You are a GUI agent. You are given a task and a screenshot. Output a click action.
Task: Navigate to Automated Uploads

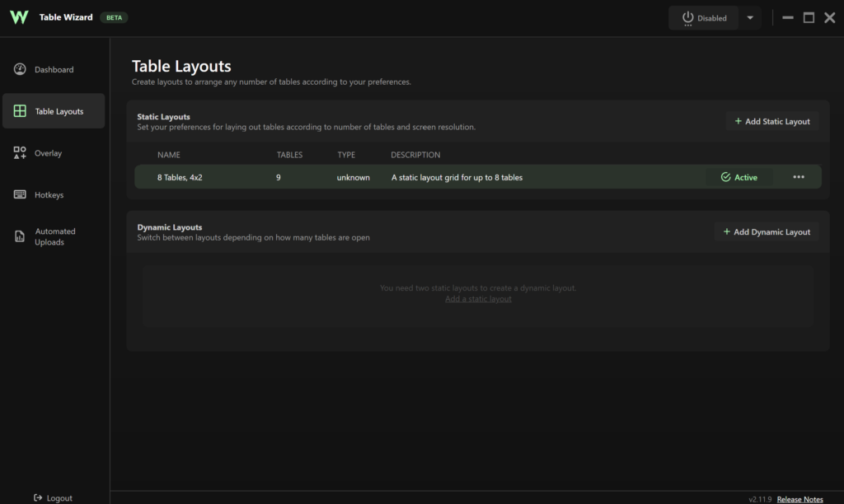point(54,236)
